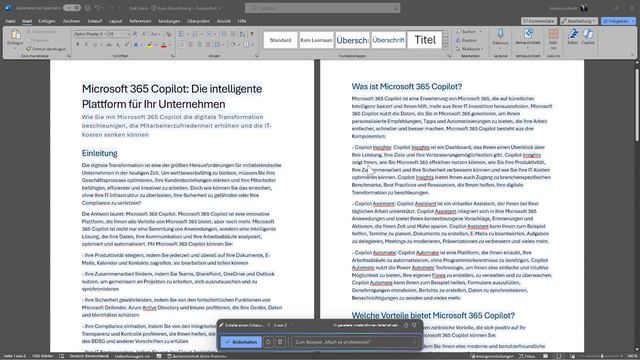The image size is (640, 360).
Task: Click Ersetzen replace
Action: tap(467, 40)
